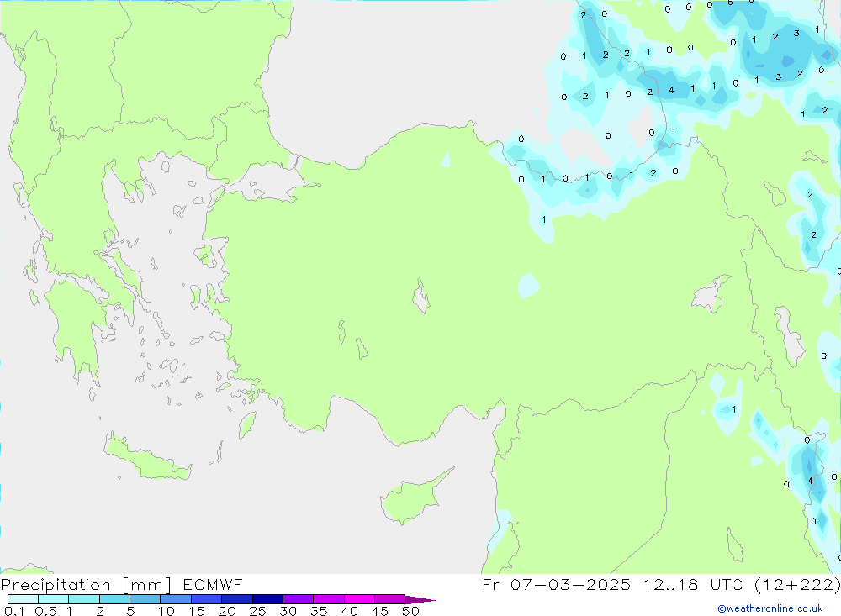
Task: Click the above-50 mm legend arrow tip
Action: point(420,600)
